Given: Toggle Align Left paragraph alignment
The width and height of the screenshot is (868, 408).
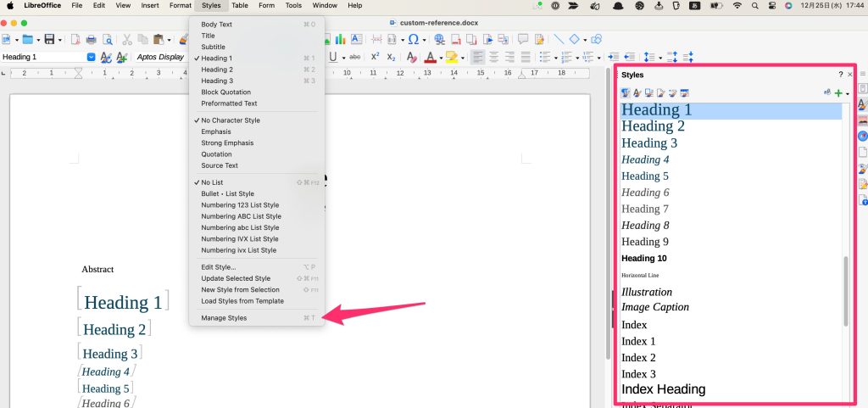Looking at the screenshot, I should [477, 57].
